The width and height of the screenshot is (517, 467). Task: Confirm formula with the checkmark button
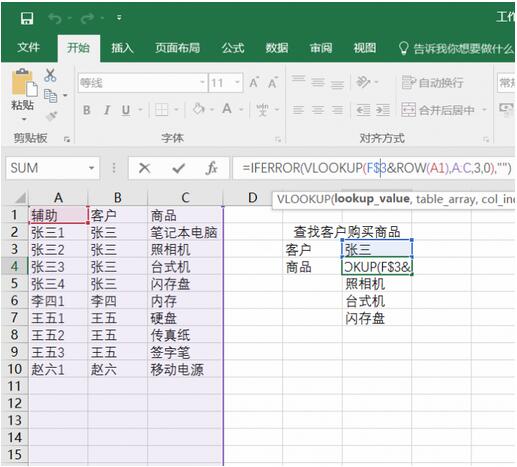(179, 168)
